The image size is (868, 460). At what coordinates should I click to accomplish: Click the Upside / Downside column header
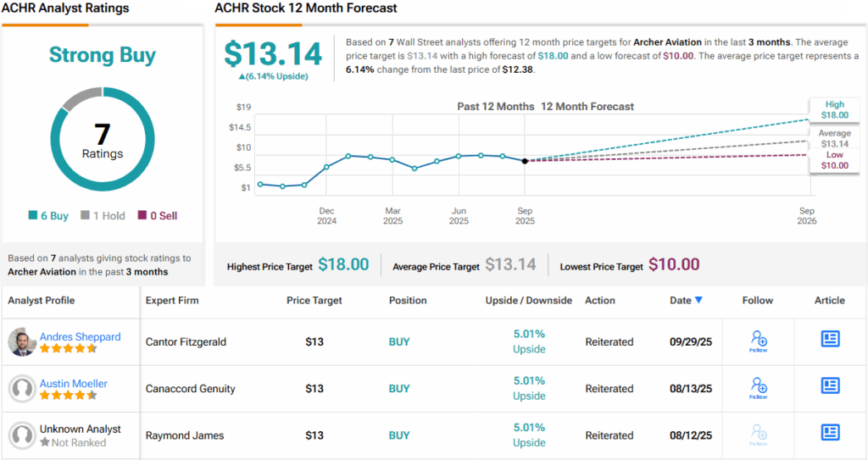[x=528, y=300]
